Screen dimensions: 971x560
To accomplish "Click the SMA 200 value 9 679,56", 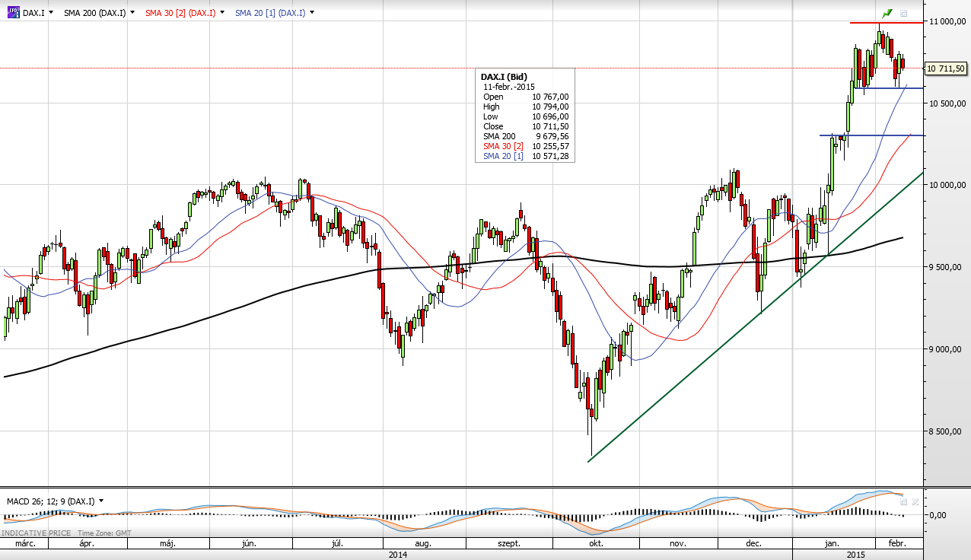I will pos(552,136).
